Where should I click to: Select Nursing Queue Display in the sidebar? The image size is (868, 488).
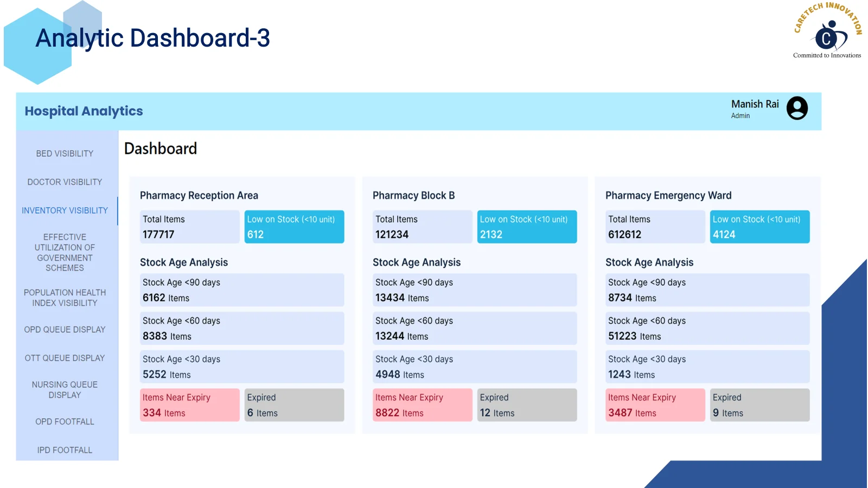point(65,390)
